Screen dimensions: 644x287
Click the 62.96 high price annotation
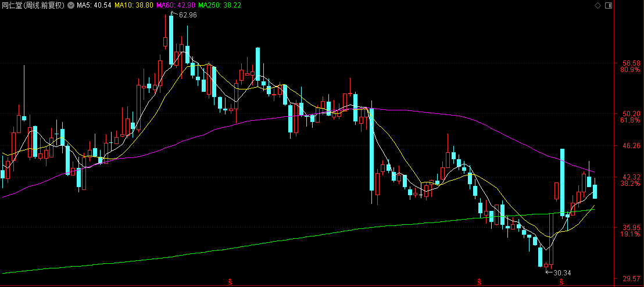187,15
